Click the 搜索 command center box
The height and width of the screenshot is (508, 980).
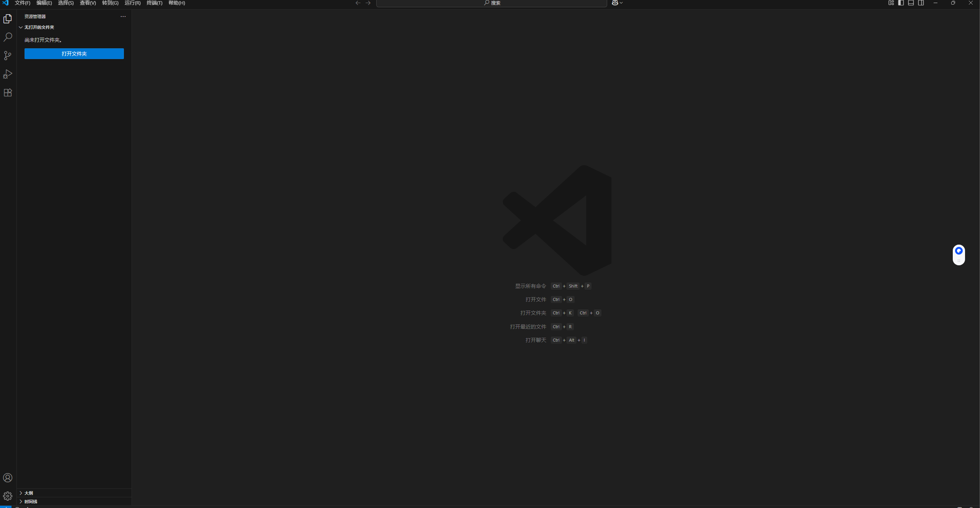[x=492, y=3]
